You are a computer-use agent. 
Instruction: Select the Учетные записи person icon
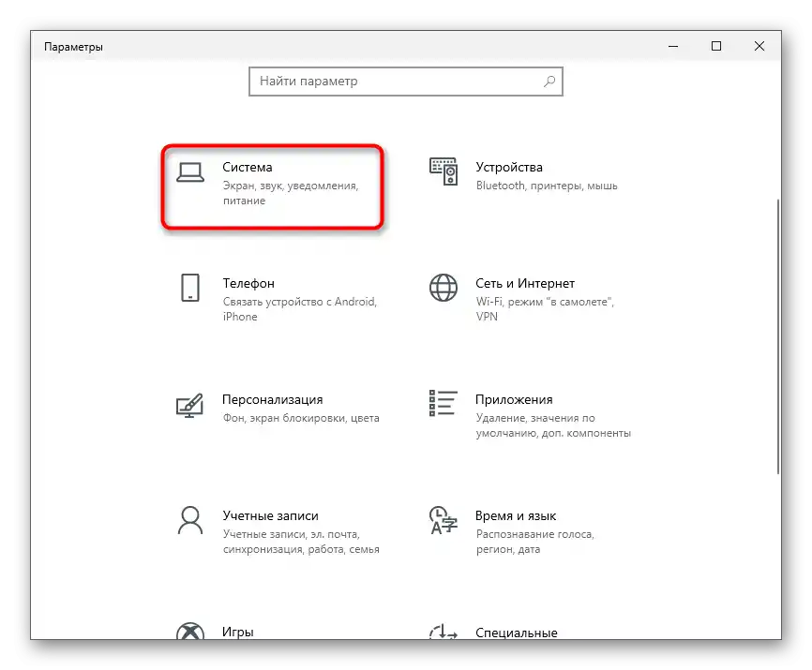click(x=190, y=520)
